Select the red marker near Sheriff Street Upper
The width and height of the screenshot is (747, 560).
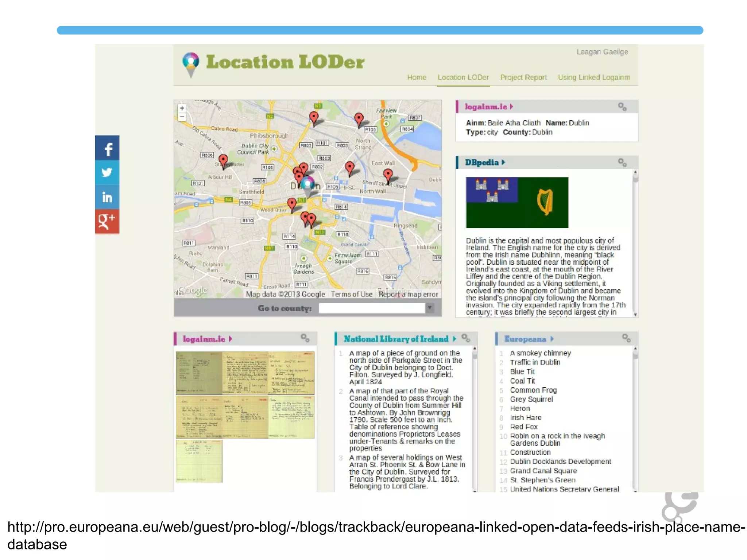(x=388, y=175)
